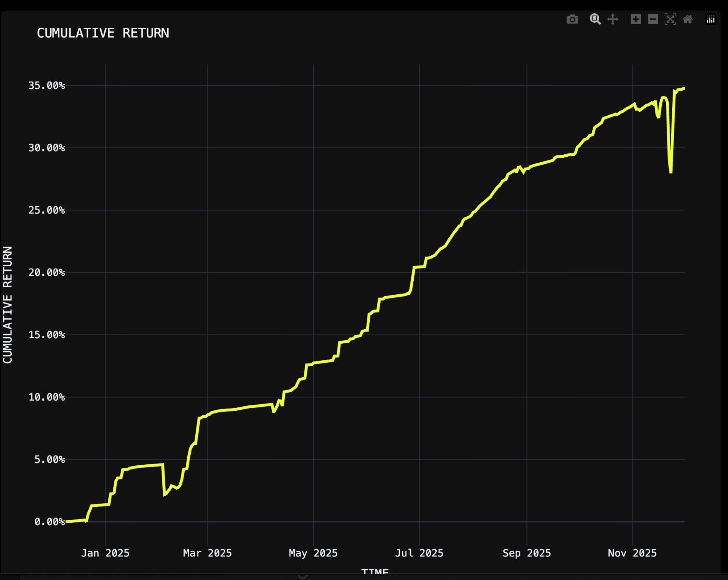Click the Nov 2025 axis label
Image resolution: width=728 pixels, height=580 pixels.
(632, 553)
